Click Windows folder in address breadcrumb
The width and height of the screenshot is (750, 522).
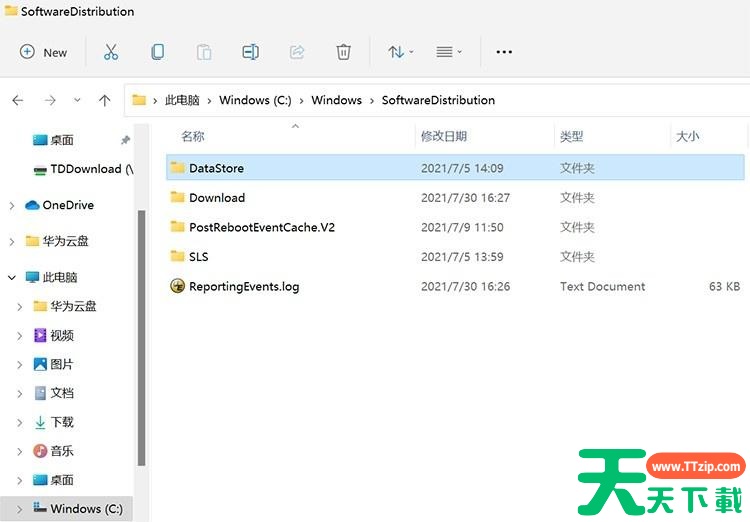point(336,100)
